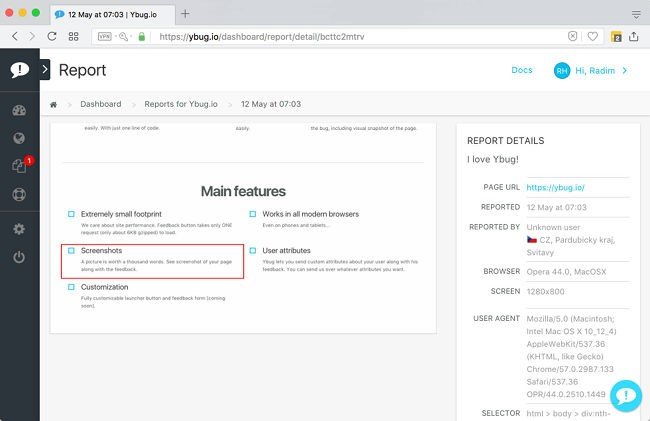
Task: Click the Ybug logo in sidebar
Action: coord(19,70)
